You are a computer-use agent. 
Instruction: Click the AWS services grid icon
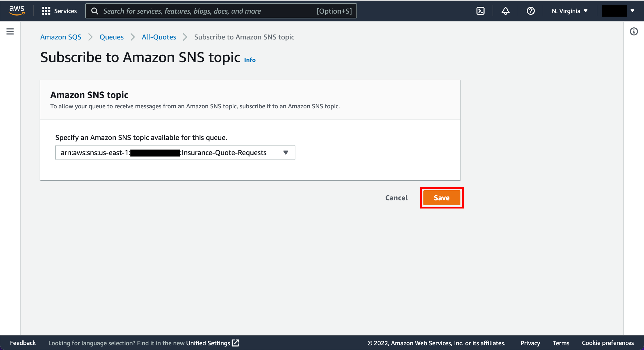click(46, 11)
